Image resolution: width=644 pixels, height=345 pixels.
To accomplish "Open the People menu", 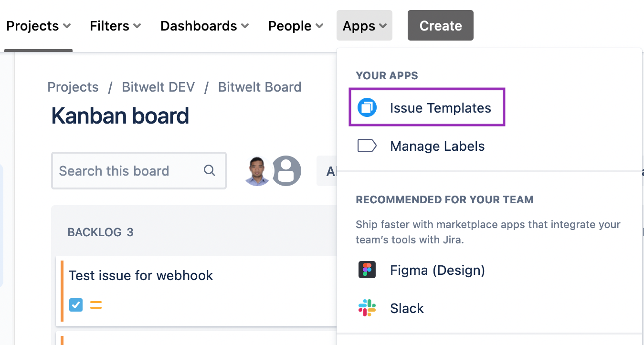I will pos(295,26).
